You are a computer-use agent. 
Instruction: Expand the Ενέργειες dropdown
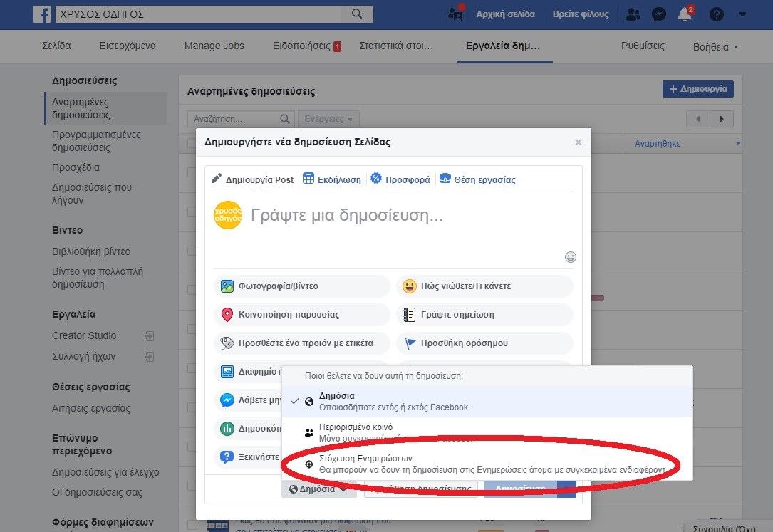[x=329, y=119]
